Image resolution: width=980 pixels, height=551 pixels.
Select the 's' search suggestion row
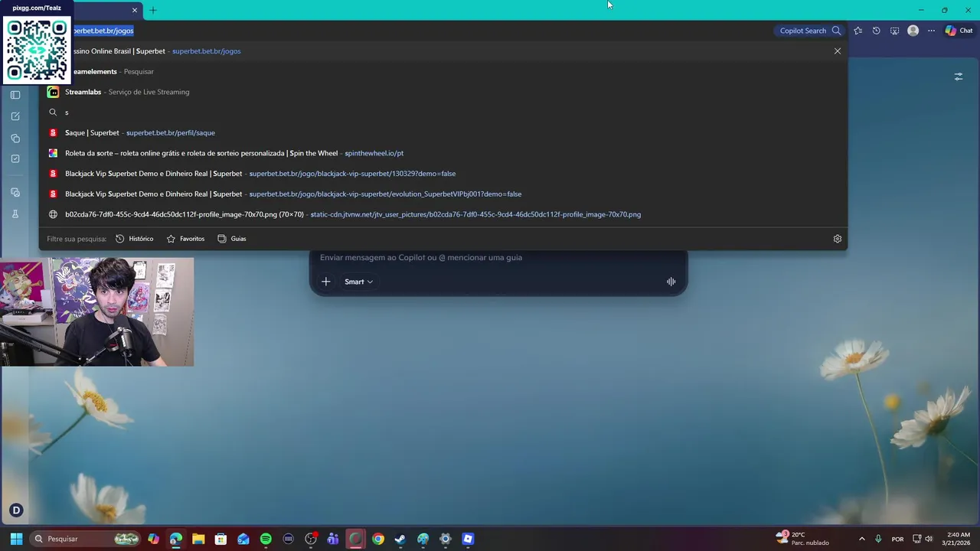[443, 112]
